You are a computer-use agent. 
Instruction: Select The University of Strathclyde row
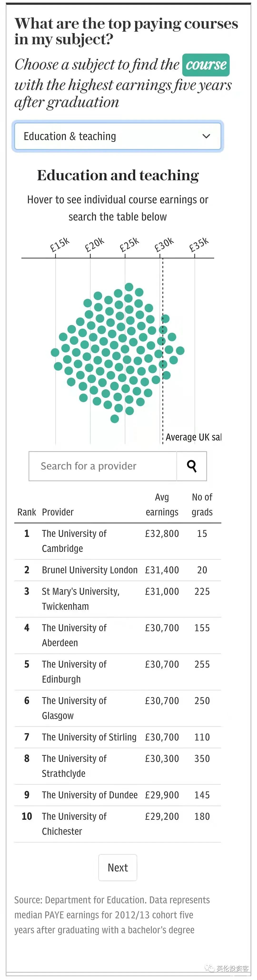pyautogui.click(x=118, y=766)
